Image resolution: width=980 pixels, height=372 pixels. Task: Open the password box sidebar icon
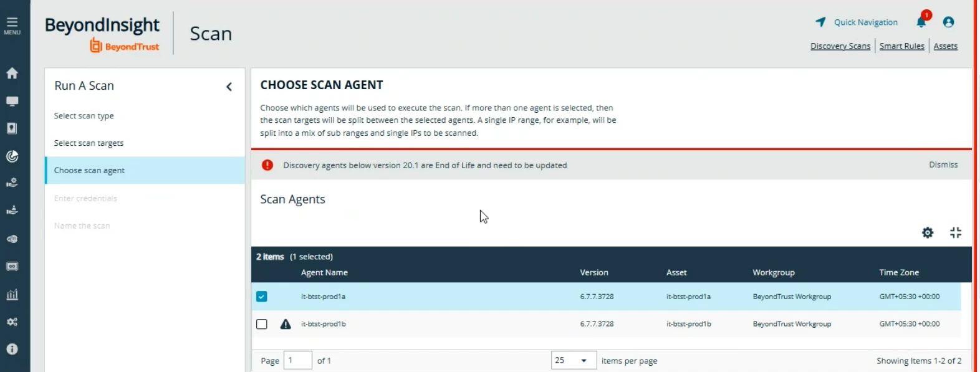[12, 266]
